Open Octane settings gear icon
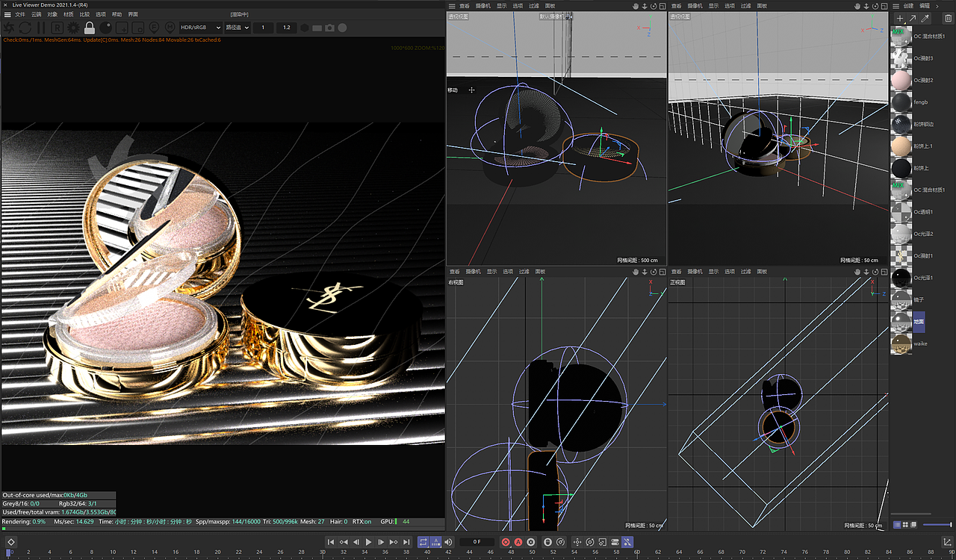This screenshot has height=560, width=956. pos(72,28)
